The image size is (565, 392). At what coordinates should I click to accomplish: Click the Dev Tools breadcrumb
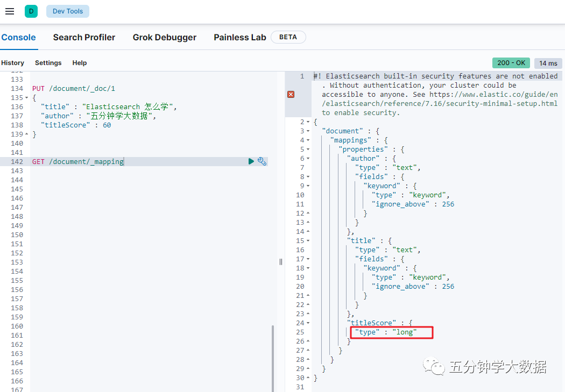(x=68, y=11)
